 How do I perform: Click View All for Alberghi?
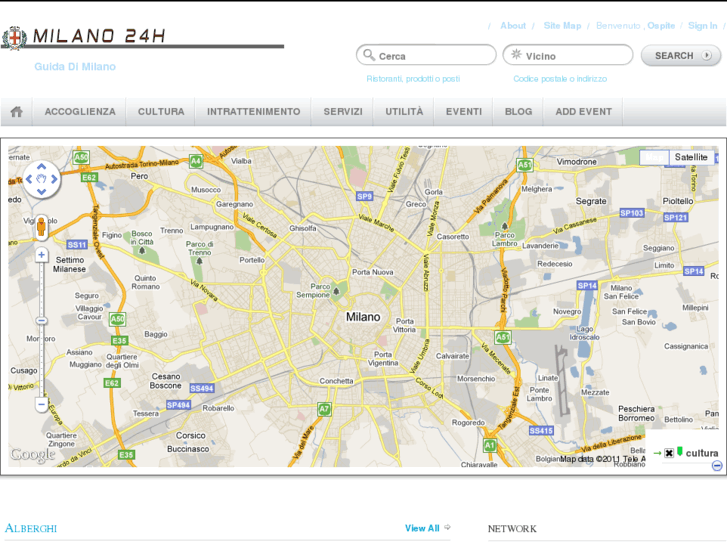(x=422, y=528)
